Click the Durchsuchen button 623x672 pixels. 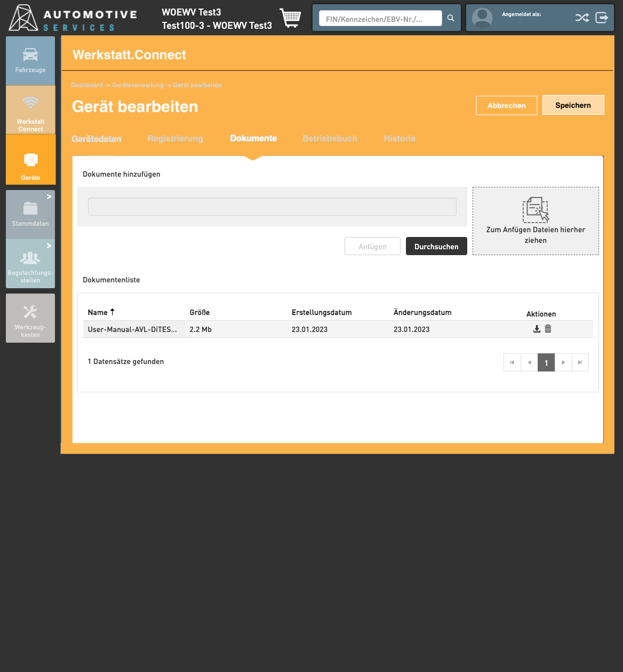(x=436, y=247)
